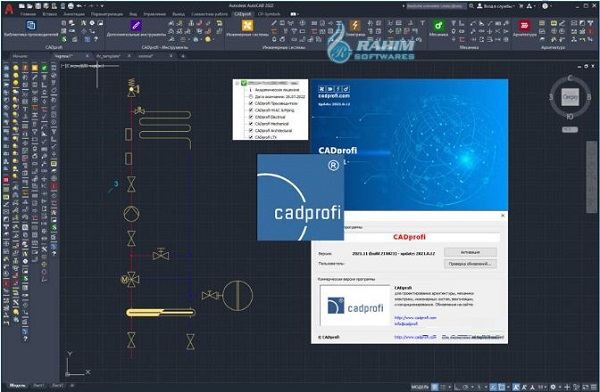The image size is (600, 392).
Task: Switch to the Параметризация ribbon tab
Action: [107, 14]
